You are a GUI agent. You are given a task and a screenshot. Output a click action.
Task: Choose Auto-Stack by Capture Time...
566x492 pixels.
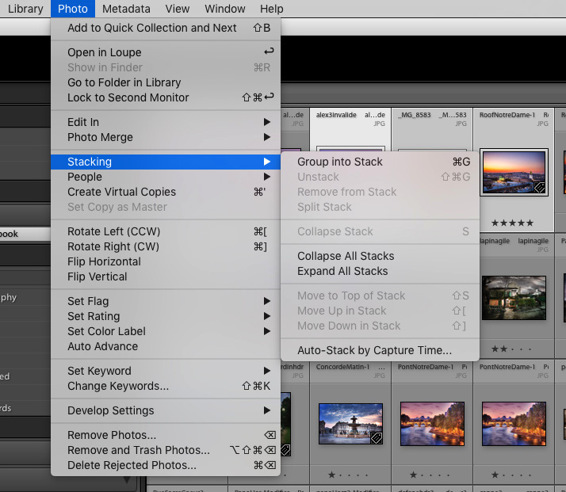point(380,350)
